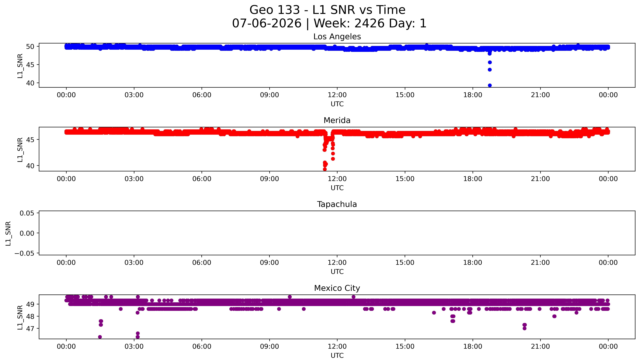Click the lowest red dip point in Merida plot

click(325, 169)
